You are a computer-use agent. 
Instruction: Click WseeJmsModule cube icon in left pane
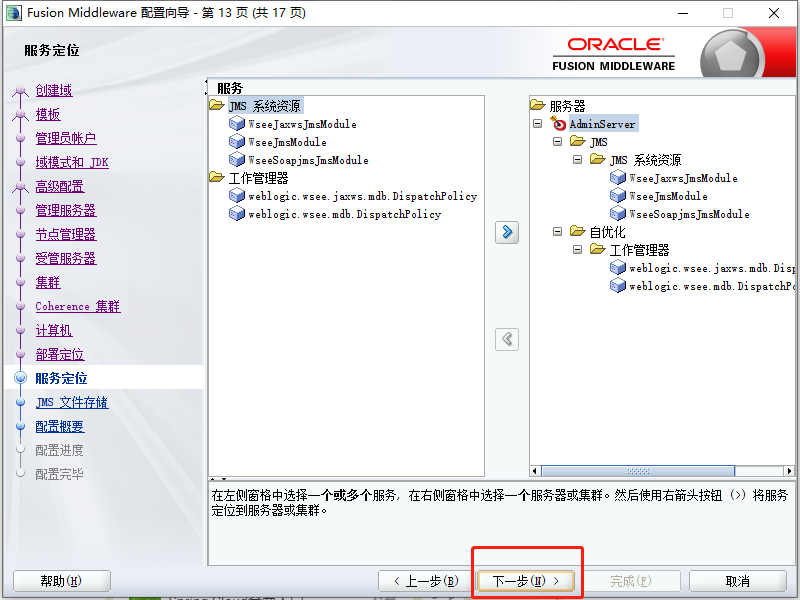[237, 141]
